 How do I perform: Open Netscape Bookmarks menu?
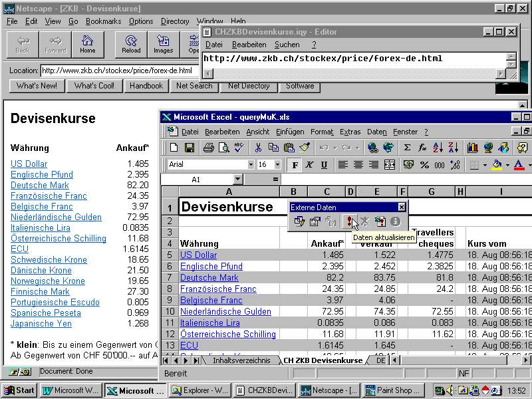(103, 21)
